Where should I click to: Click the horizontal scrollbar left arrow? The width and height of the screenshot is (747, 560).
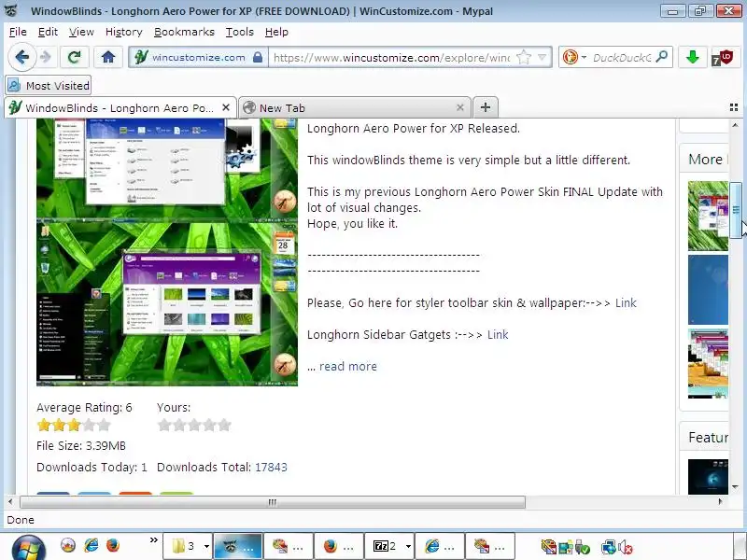click(10, 502)
